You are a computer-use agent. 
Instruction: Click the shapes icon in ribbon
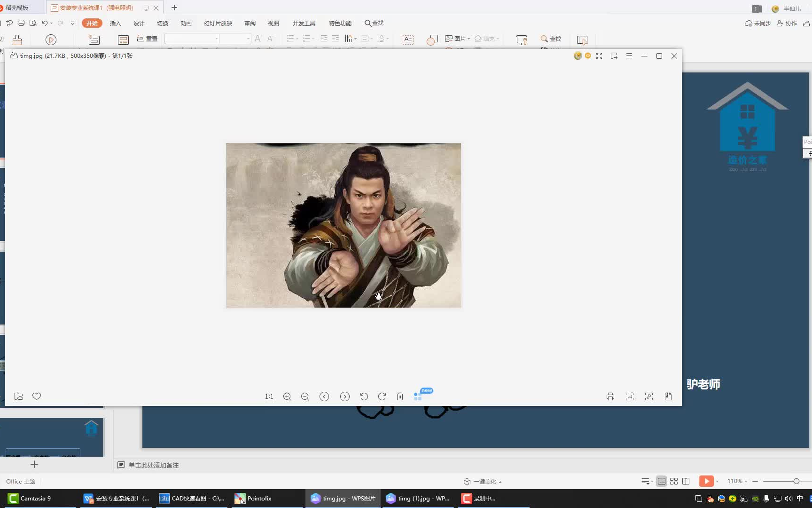(x=432, y=40)
